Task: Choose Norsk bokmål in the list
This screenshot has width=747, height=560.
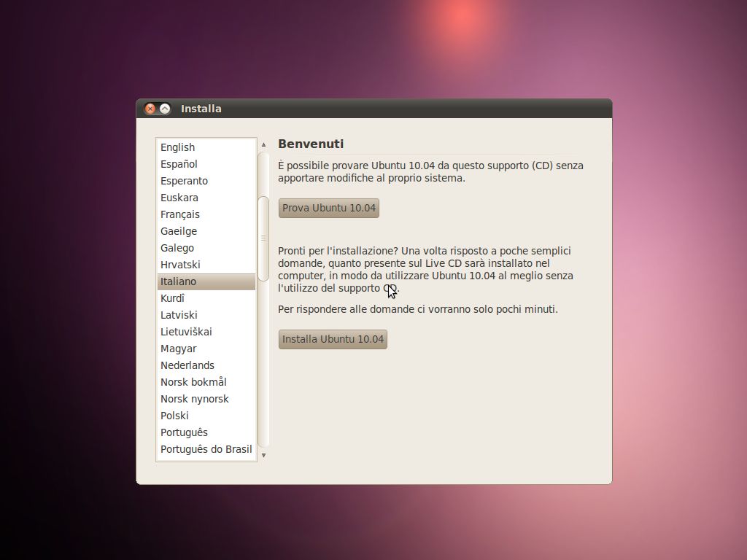Action: pos(206,382)
